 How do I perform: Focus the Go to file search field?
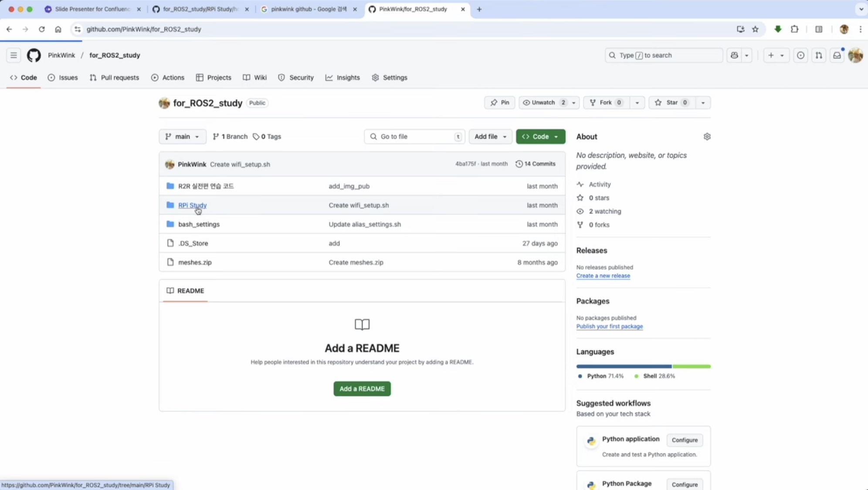tap(414, 137)
